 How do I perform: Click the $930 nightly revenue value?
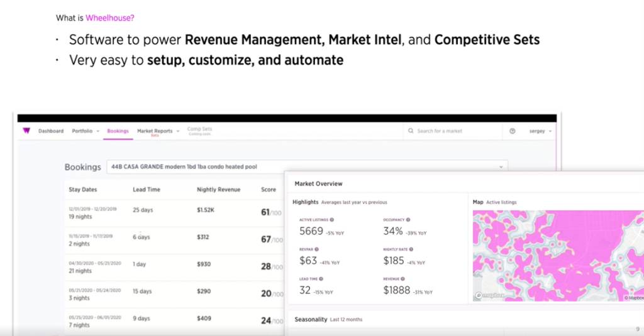[x=204, y=264]
